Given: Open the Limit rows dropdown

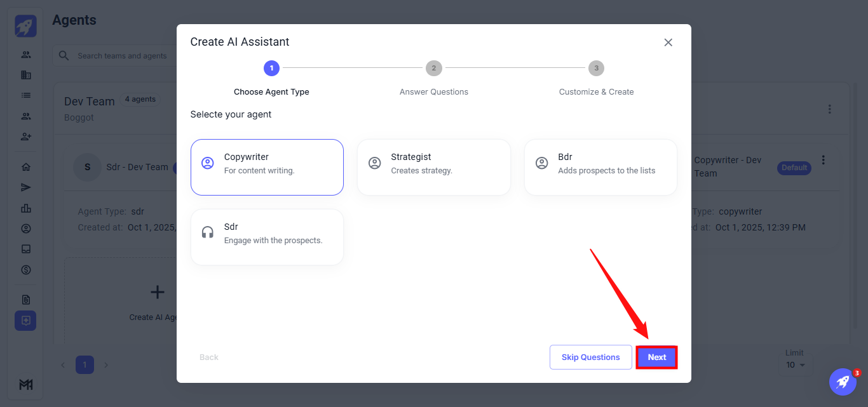Looking at the screenshot, I should point(795,365).
